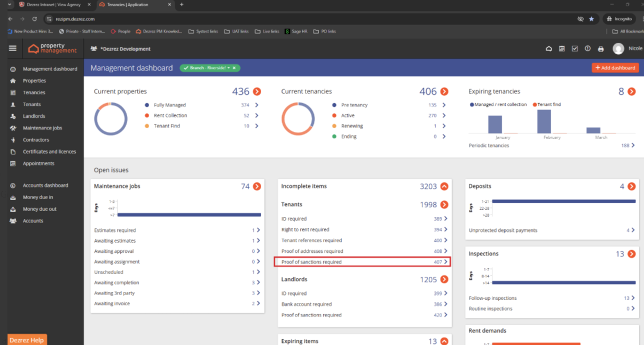The height and width of the screenshot is (345, 644).
Task: Open the alert exclamation icon in header
Action: tap(588, 49)
